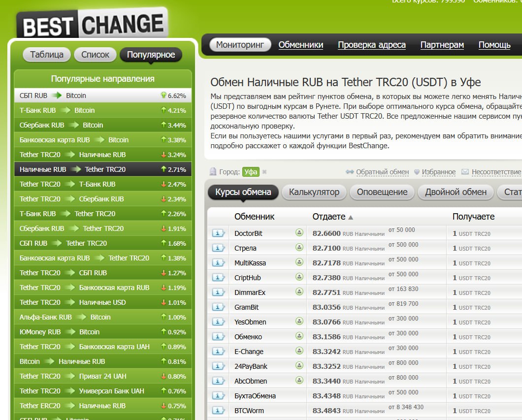This screenshot has height=420, width=522.
Task: Click the green user badge beside 24PayBank
Action: [x=299, y=366]
